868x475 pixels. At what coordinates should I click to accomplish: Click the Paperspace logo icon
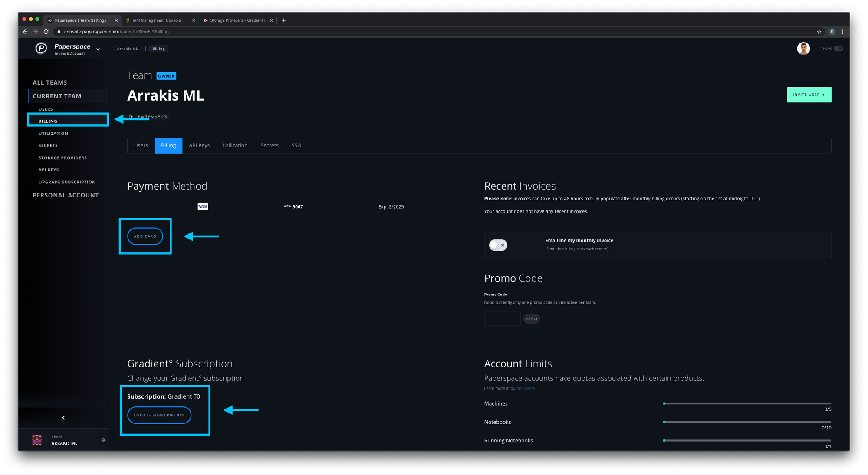coord(41,49)
